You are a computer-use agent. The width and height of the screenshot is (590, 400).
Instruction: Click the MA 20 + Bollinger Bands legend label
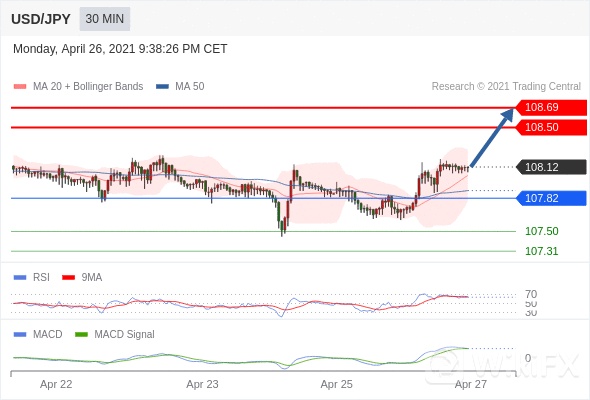88,86
